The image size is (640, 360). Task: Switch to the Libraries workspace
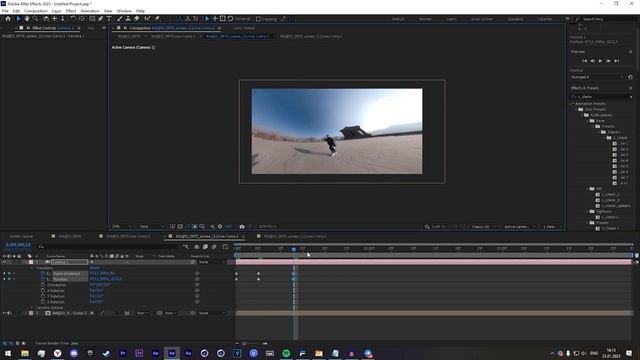(x=544, y=19)
